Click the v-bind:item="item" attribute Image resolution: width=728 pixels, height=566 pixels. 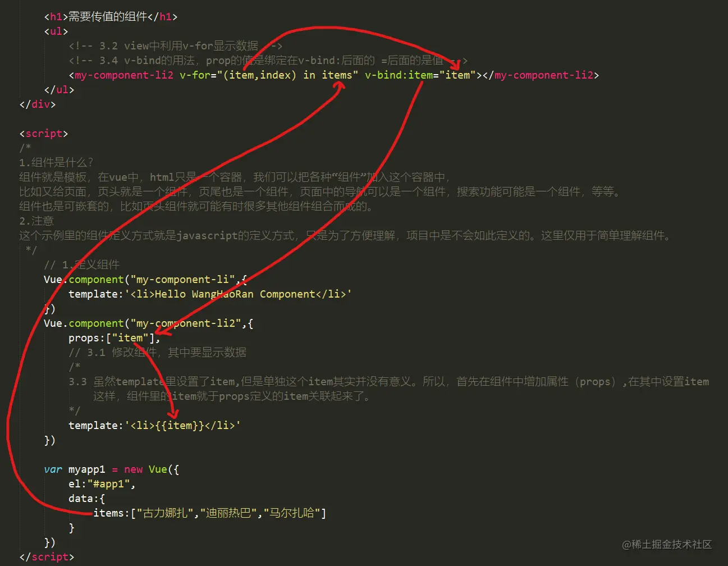[418, 75]
